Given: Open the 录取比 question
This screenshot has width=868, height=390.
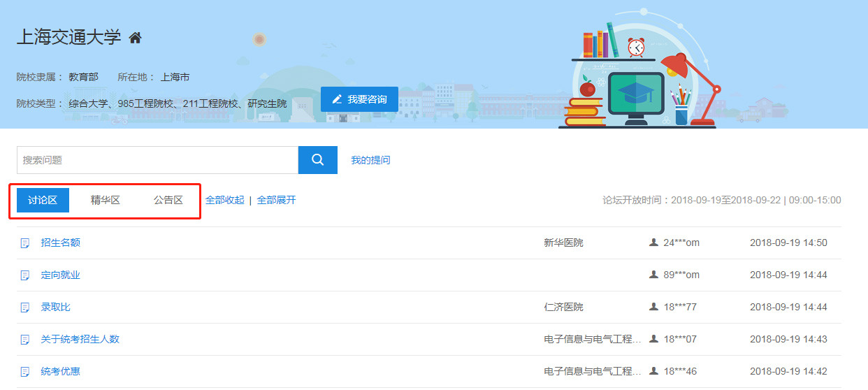Looking at the screenshot, I should (x=56, y=307).
